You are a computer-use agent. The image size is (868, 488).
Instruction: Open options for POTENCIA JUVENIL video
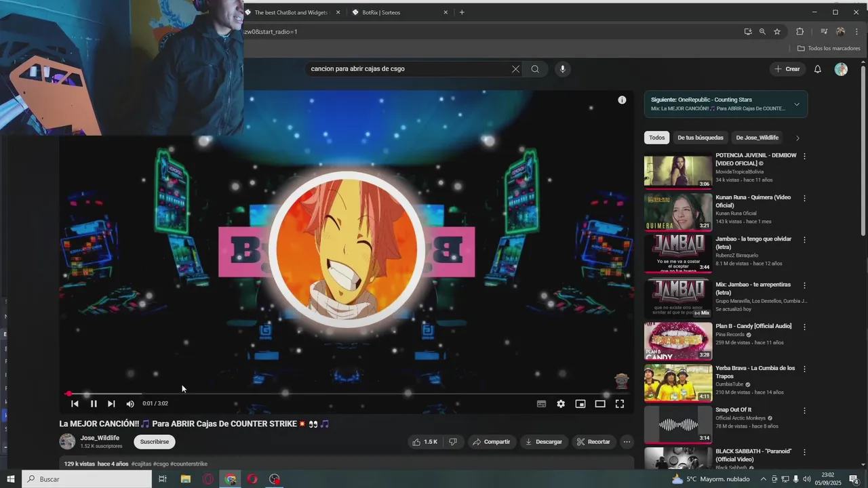point(805,156)
